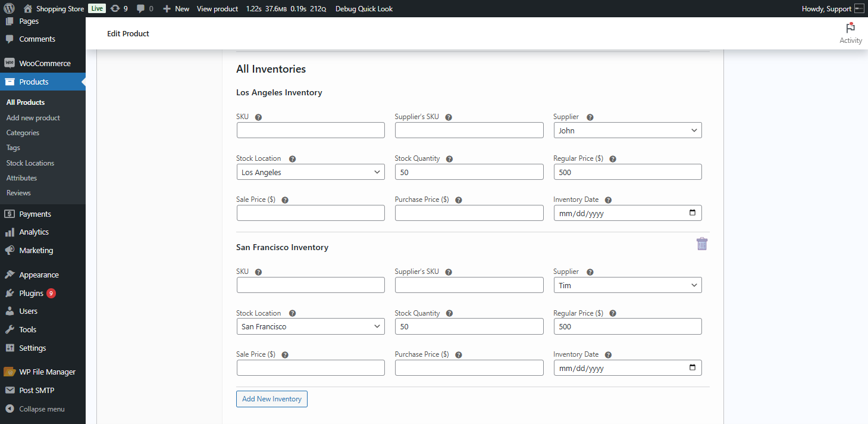The image size is (868, 424).
Task: Click help icon next to Los Angeles SKU
Action: pyautogui.click(x=258, y=117)
